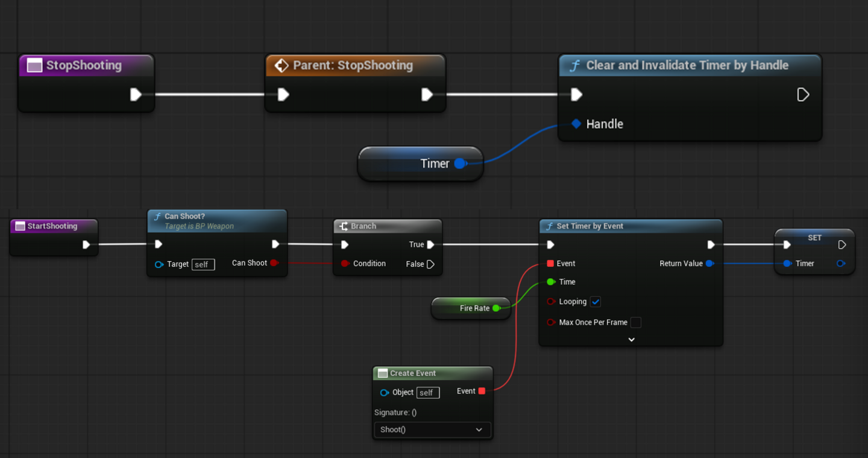The width and height of the screenshot is (868, 458).
Task: Click the SET node's Timer input pin
Action: tap(787, 264)
